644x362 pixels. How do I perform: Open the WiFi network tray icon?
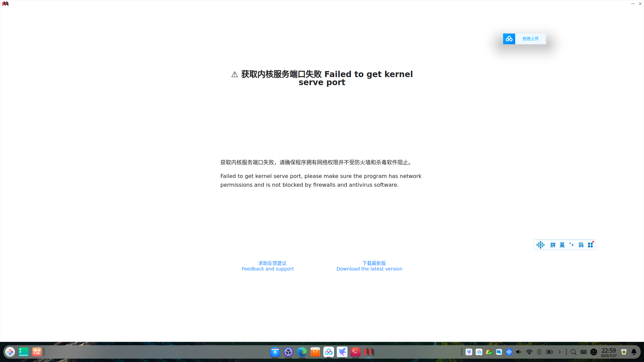pos(529,352)
